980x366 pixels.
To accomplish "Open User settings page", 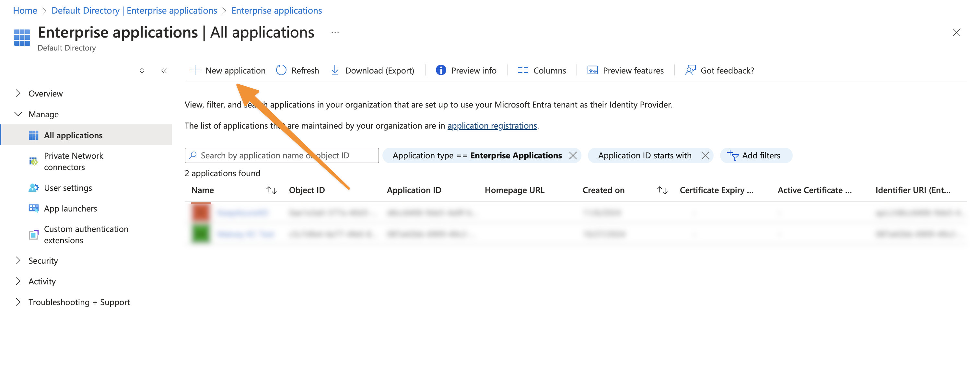I will [x=68, y=188].
